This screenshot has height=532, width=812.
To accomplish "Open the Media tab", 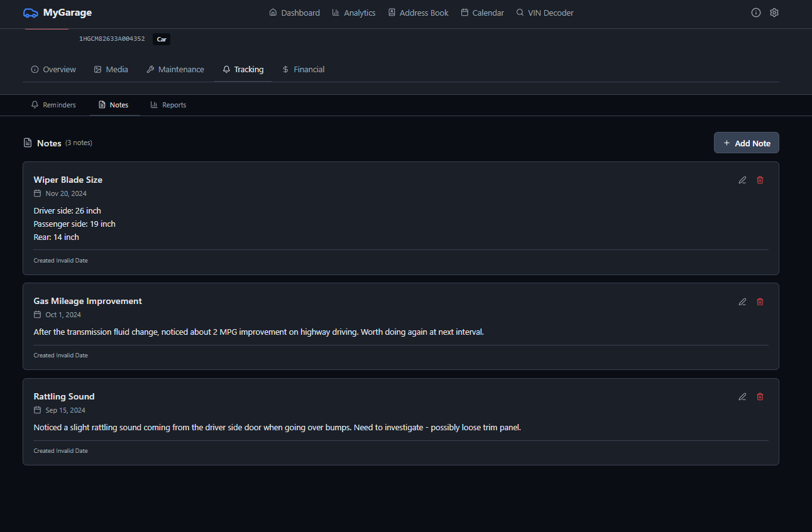I will click(111, 70).
